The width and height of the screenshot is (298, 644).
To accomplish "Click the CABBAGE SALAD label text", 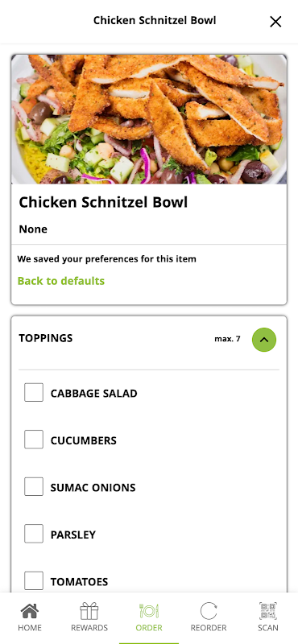I will pyautogui.click(x=93, y=394).
